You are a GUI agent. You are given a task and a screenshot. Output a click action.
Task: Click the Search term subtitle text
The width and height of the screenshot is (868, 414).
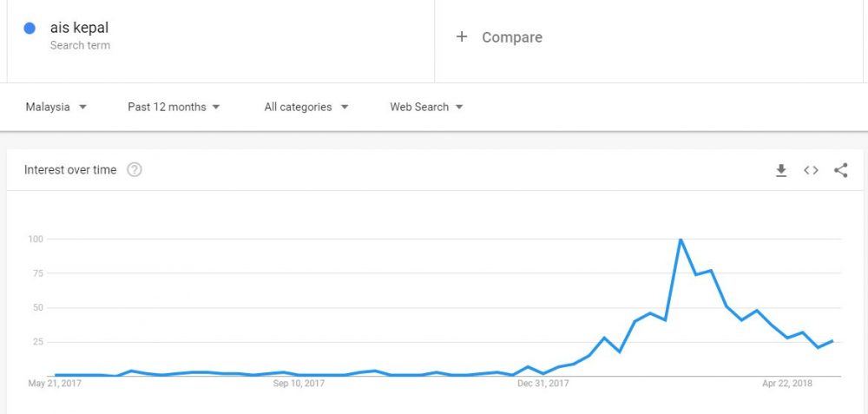80,45
